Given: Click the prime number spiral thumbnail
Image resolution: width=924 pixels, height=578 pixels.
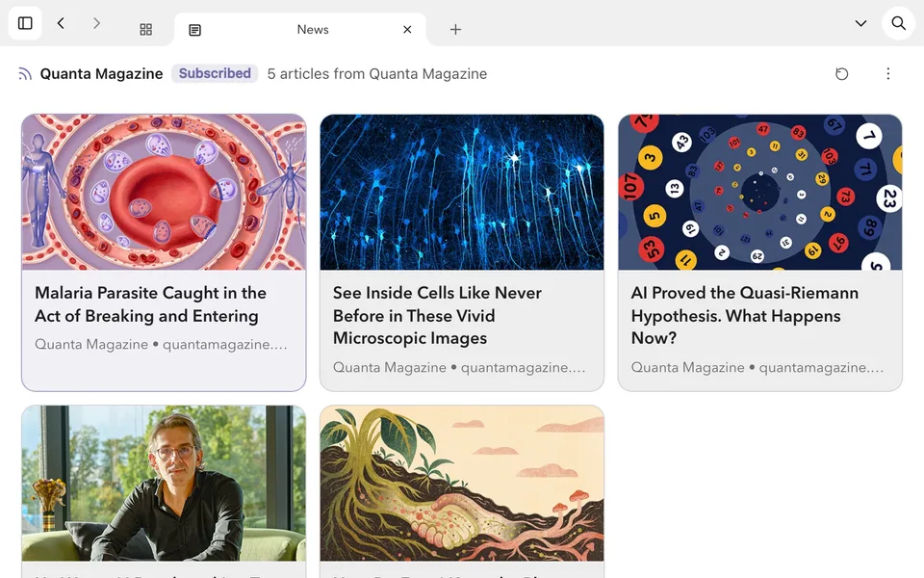Looking at the screenshot, I should point(760,193).
